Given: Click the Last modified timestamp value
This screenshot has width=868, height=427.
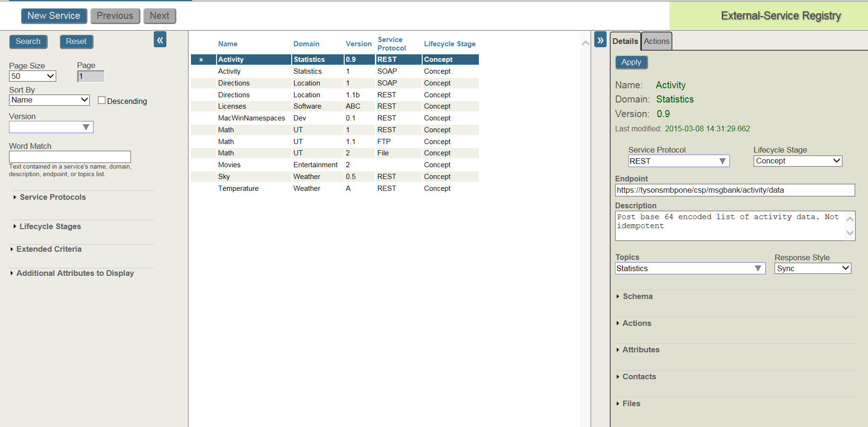Looking at the screenshot, I should (707, 129).
